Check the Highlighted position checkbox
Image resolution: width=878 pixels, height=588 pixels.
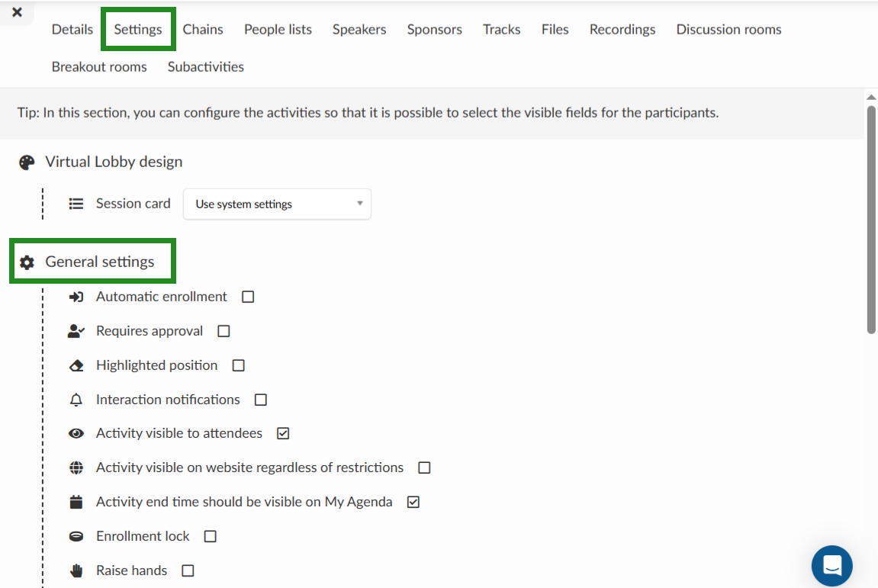point(238,365)
